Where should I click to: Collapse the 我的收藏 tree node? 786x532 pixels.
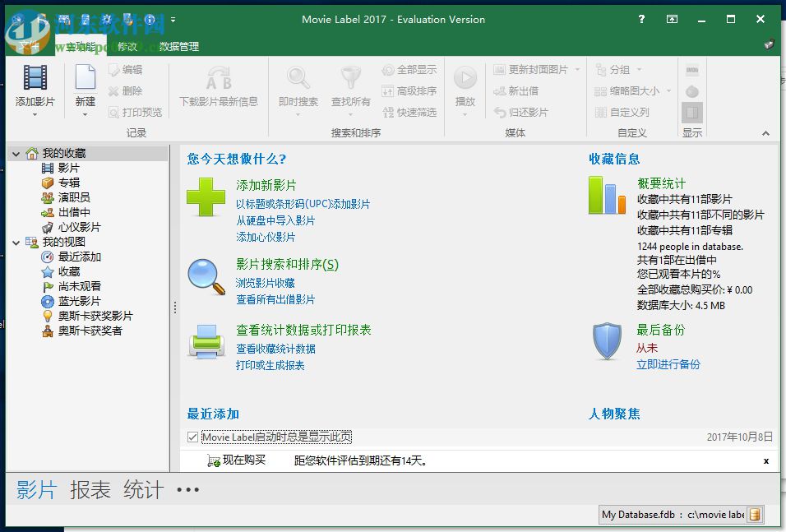point(16,154)
